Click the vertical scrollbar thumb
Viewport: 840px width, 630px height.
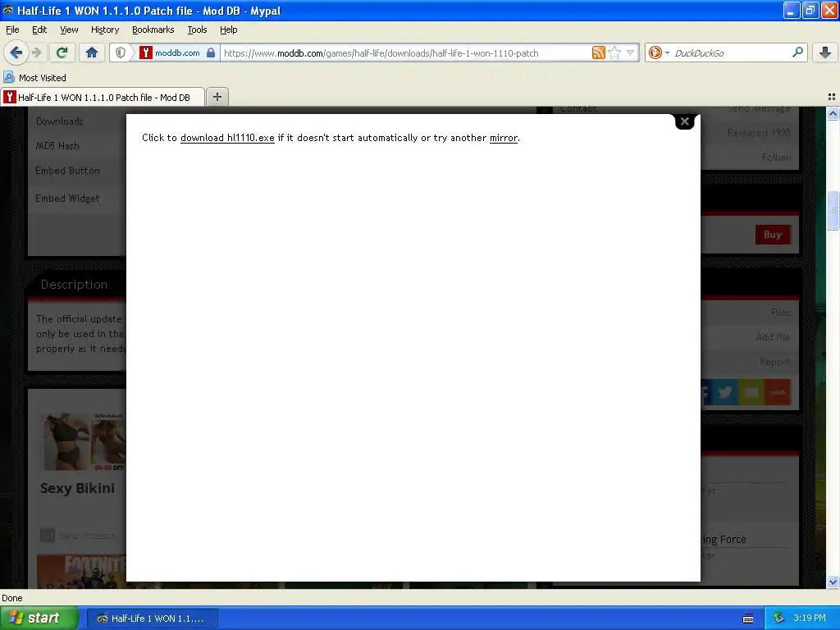pos(833,211)
